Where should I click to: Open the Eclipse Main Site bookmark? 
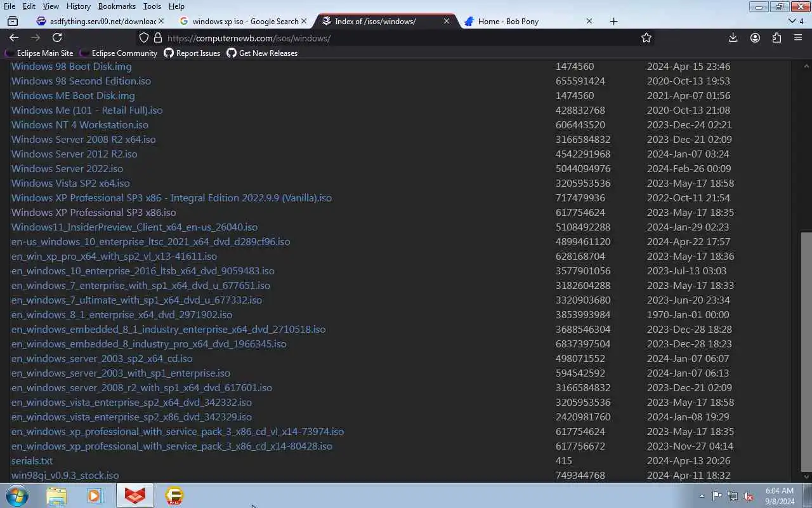tap(39, 53)
